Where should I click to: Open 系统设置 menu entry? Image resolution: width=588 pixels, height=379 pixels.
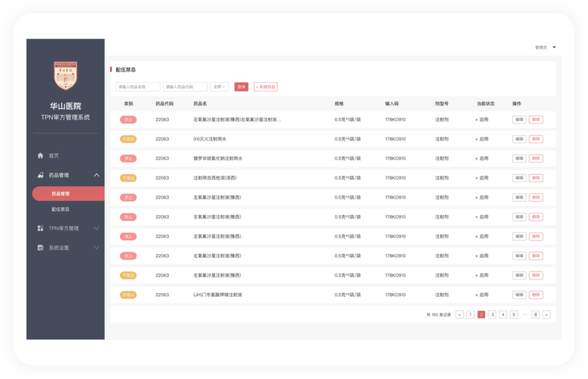click(59, 247)
